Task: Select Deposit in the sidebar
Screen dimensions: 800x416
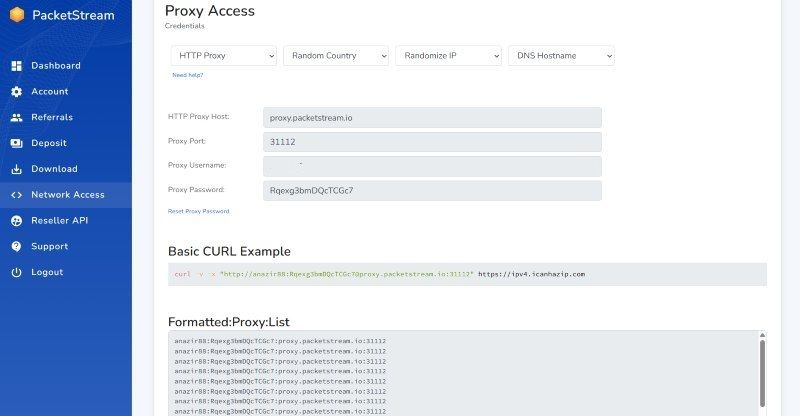Action: click(x=66, y=143)
